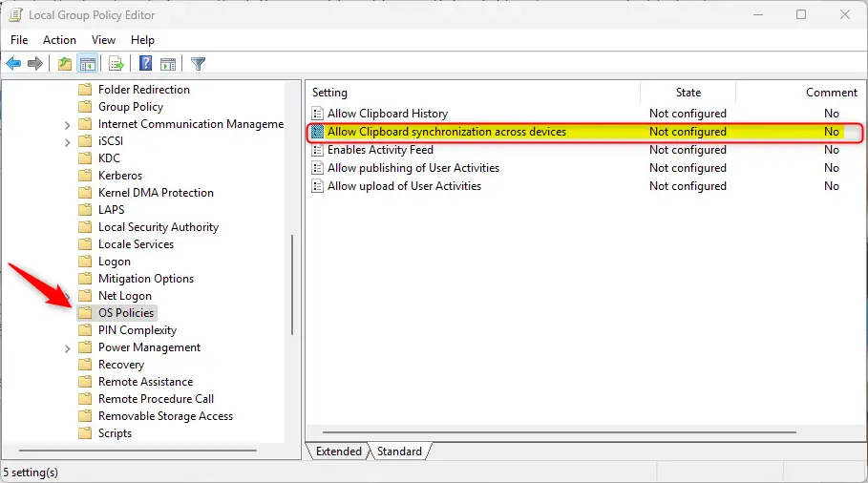Click the Export List toolbar icon
The width and height of the screenshot is (868, 483).
116,64
